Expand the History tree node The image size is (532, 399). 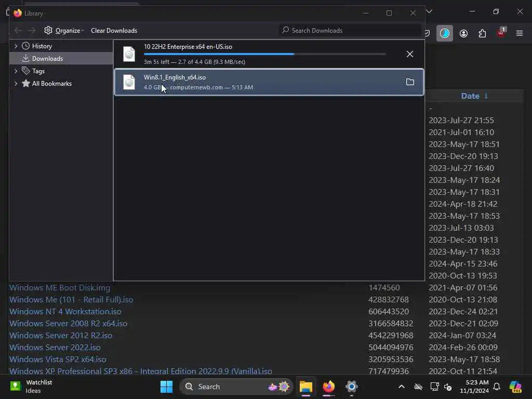coord(16,46)
